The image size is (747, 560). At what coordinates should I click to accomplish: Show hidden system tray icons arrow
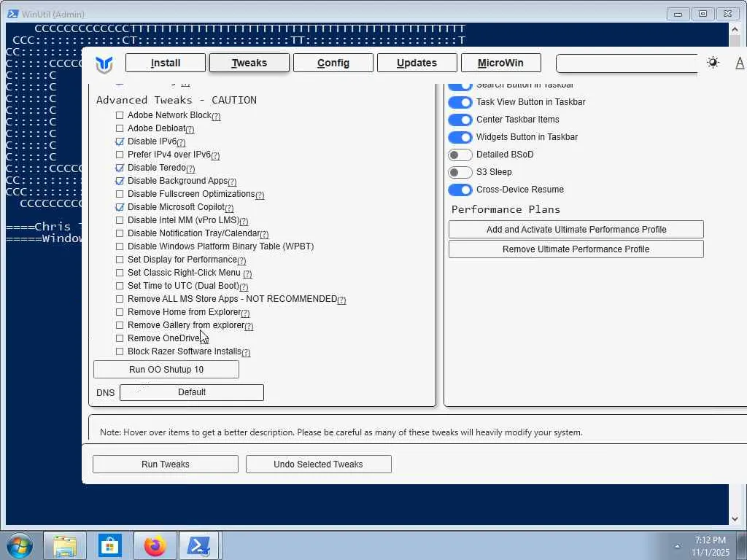point(677,546)
